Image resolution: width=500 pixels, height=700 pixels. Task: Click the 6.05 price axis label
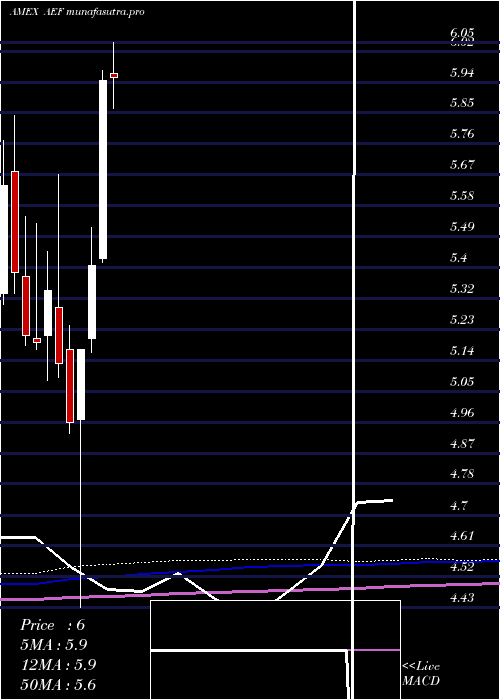tap(462, 33)
